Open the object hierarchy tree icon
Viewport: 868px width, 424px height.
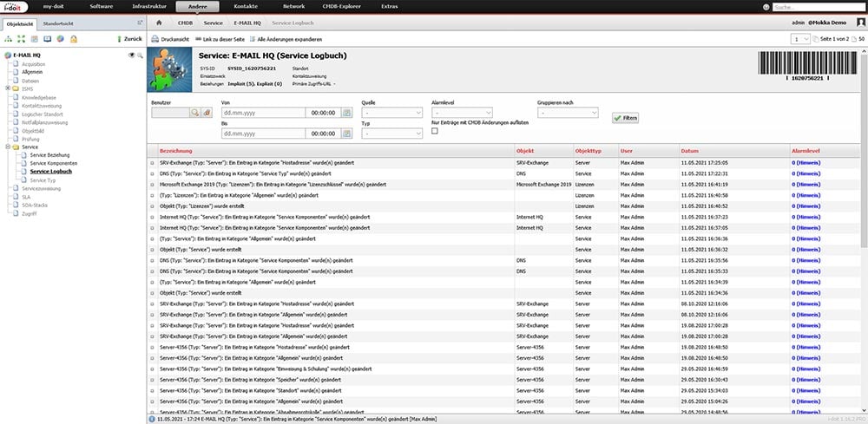[x=9, y=39]
